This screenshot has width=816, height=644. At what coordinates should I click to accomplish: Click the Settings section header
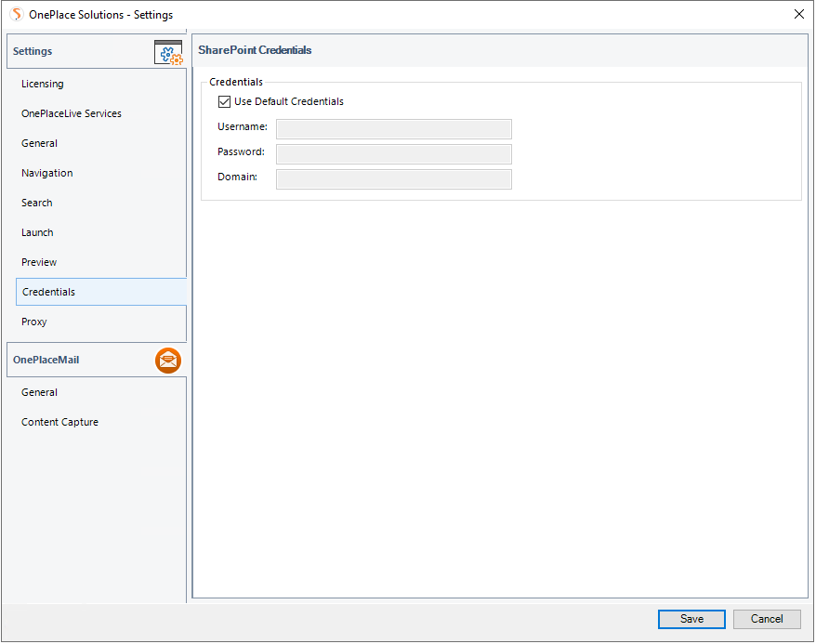pyautogui.click(x=97, y=51)
